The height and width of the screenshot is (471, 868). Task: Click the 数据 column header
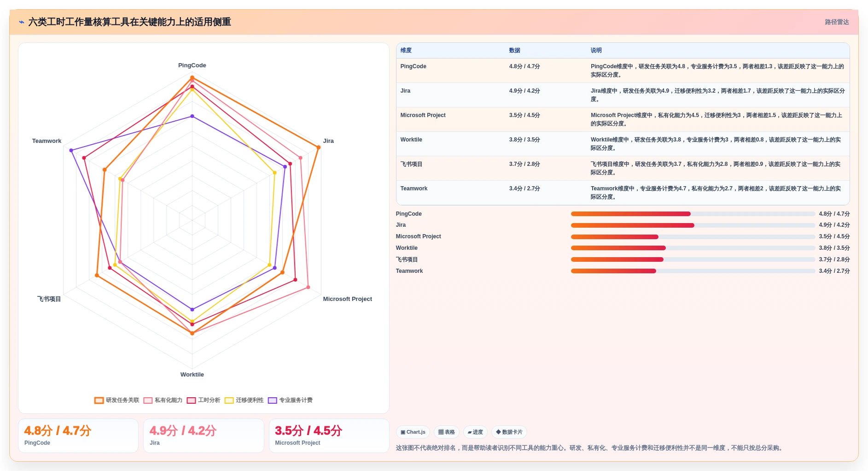[x=515, y=50]
